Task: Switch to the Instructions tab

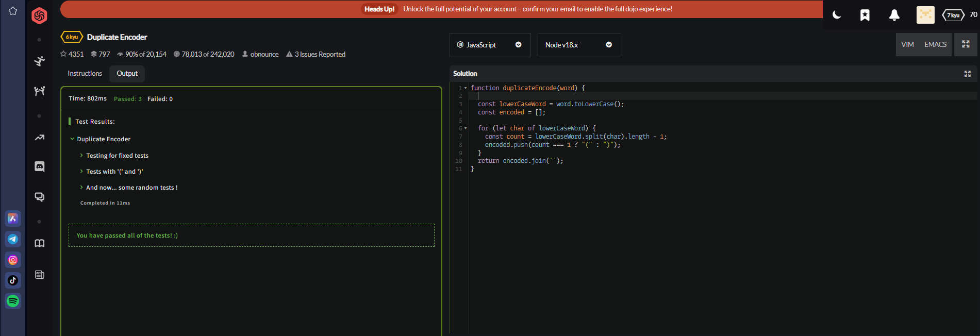Action: pos(85,74)
